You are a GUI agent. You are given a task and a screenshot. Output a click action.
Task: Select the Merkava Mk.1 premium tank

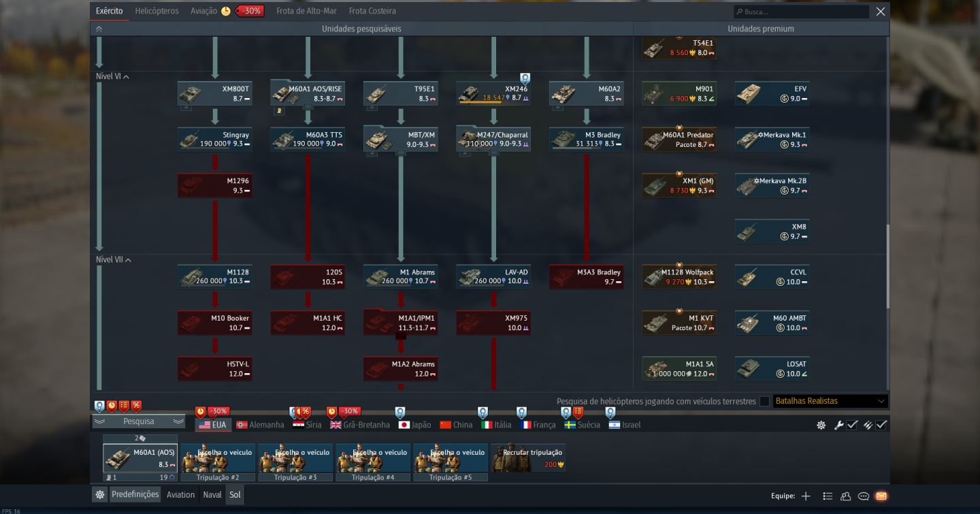(772, 140)
